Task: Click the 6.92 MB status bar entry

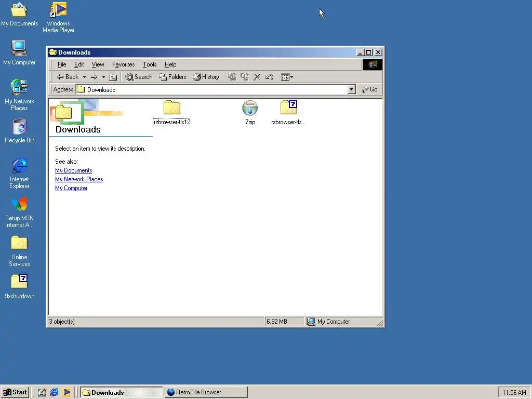Action: coord(277,321)
